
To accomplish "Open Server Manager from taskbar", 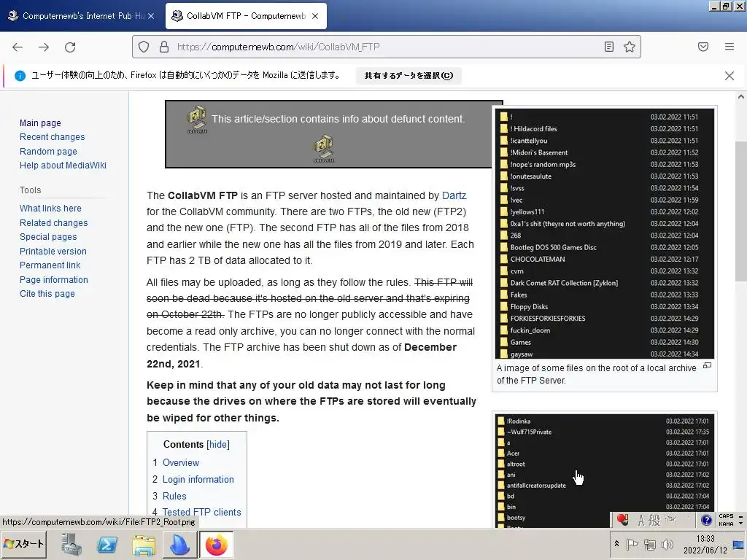I will [71, 544].
